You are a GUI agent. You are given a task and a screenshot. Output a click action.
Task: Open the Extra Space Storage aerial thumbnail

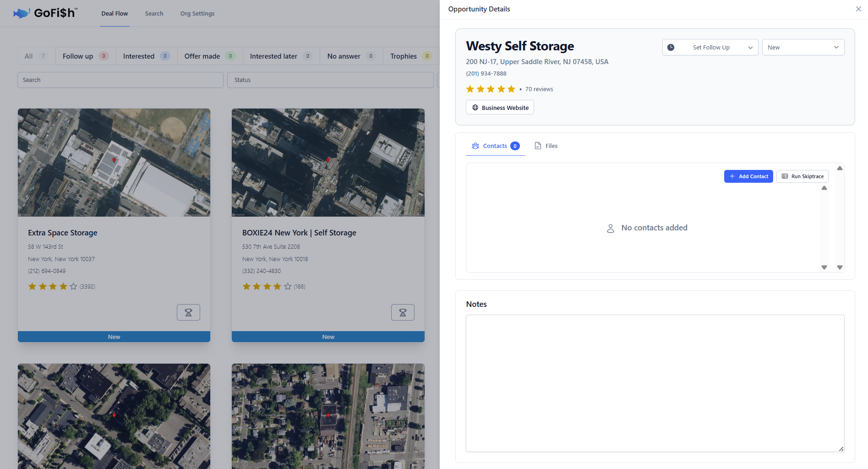[x=114, y=163]
